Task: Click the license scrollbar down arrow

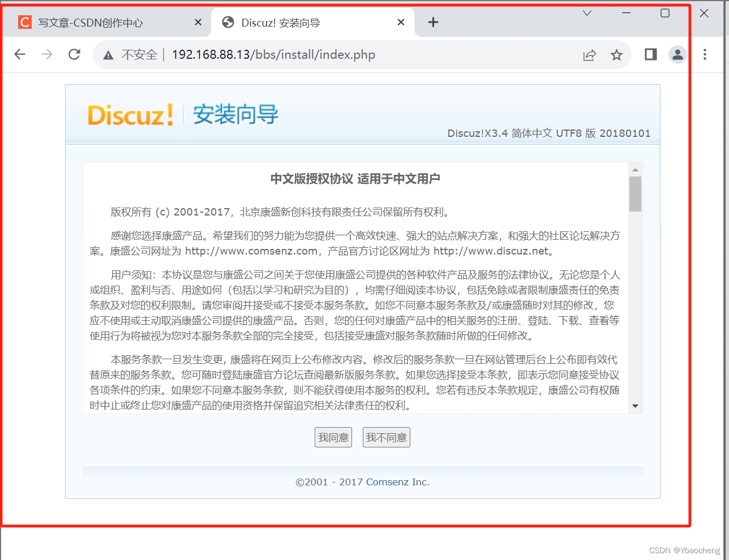Action: (635, 406)
